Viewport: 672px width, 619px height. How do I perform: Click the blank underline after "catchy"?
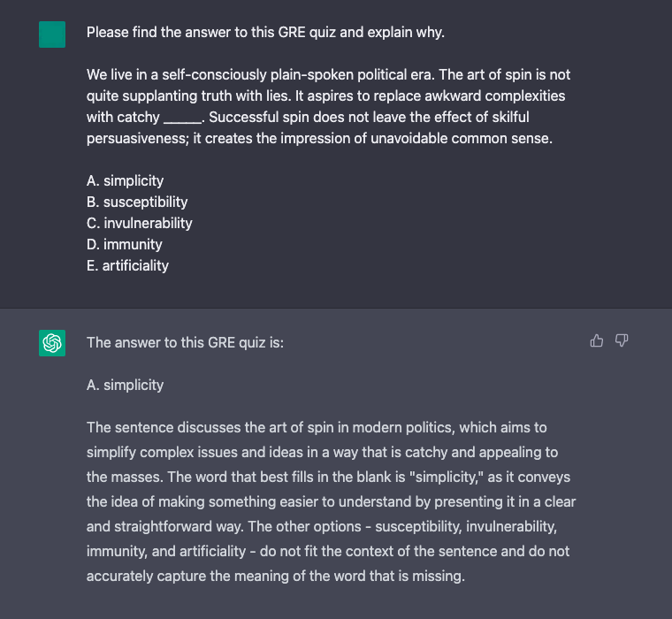click(183, 118)
